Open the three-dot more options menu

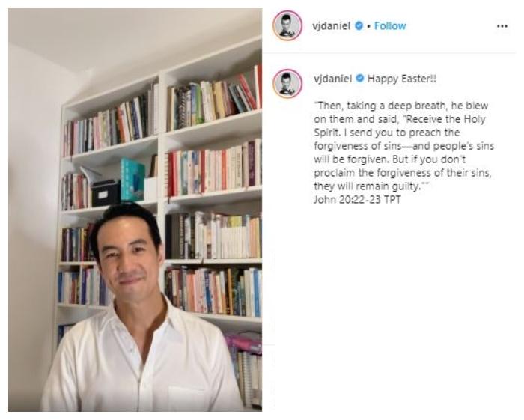point(502,26)
